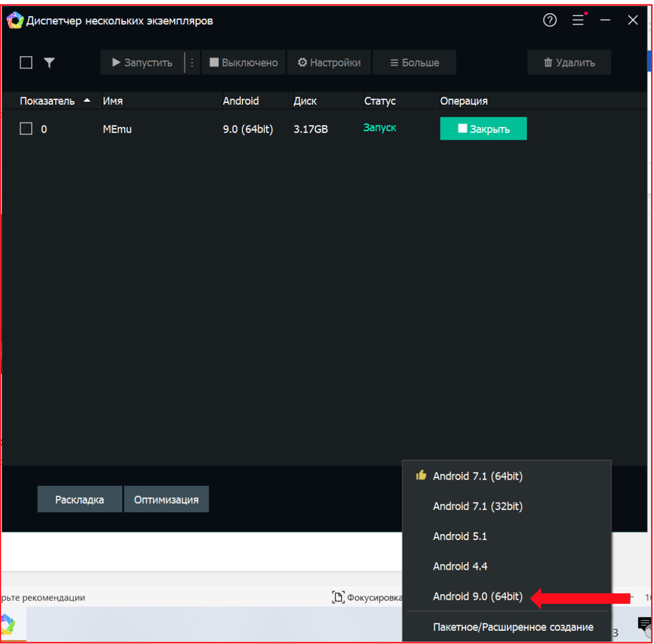Image resolution: width=654 pixels, height=644 pixels.
Task: Click the Оптимизация button
Action: pos(166,500)
